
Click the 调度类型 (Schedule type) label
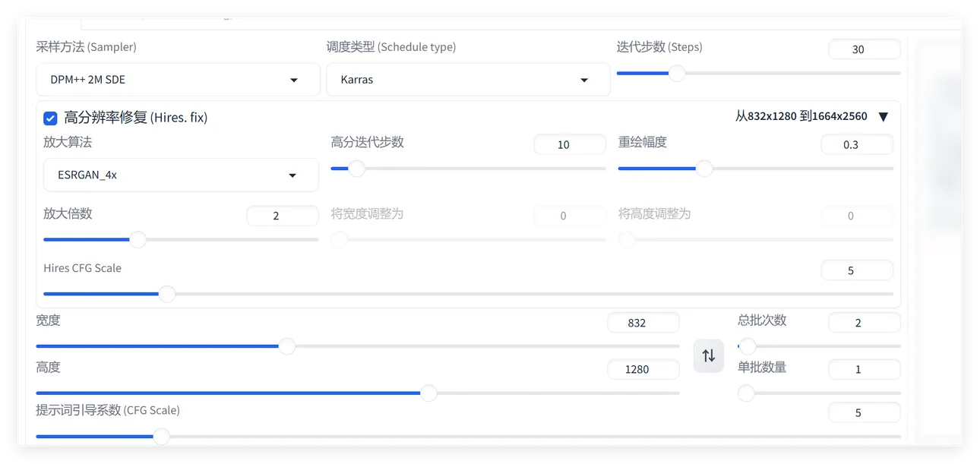pos(390,47)
